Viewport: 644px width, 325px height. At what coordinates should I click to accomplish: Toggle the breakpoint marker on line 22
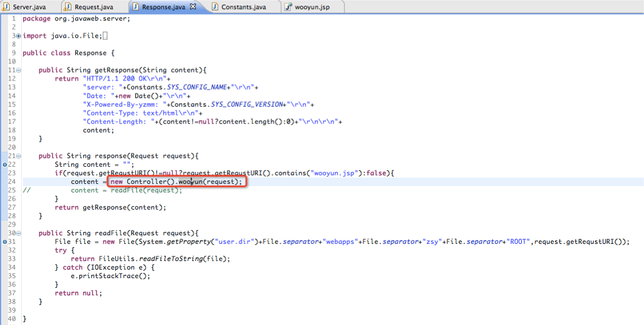5,164
